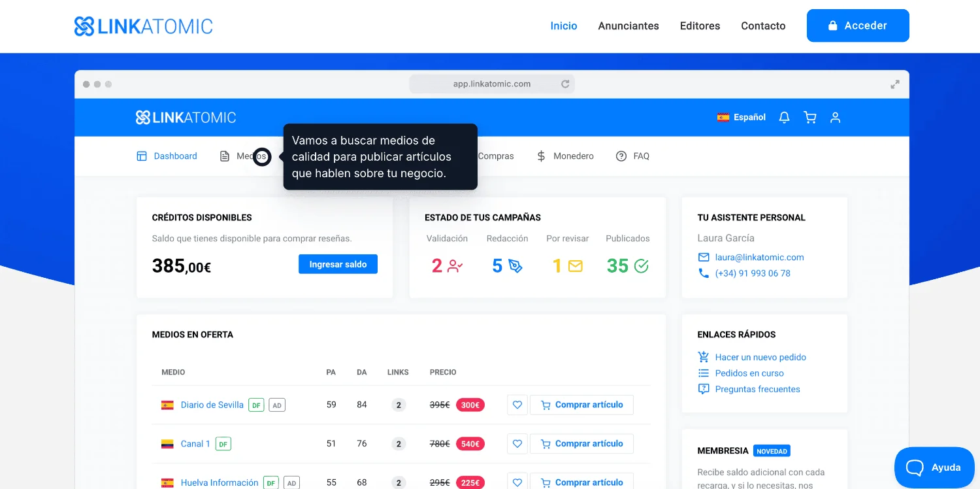This screenshot has height=489, width=980.
Task: Click the Redacción pen icon
Action: pyautogui.click(x=515, y=266)
